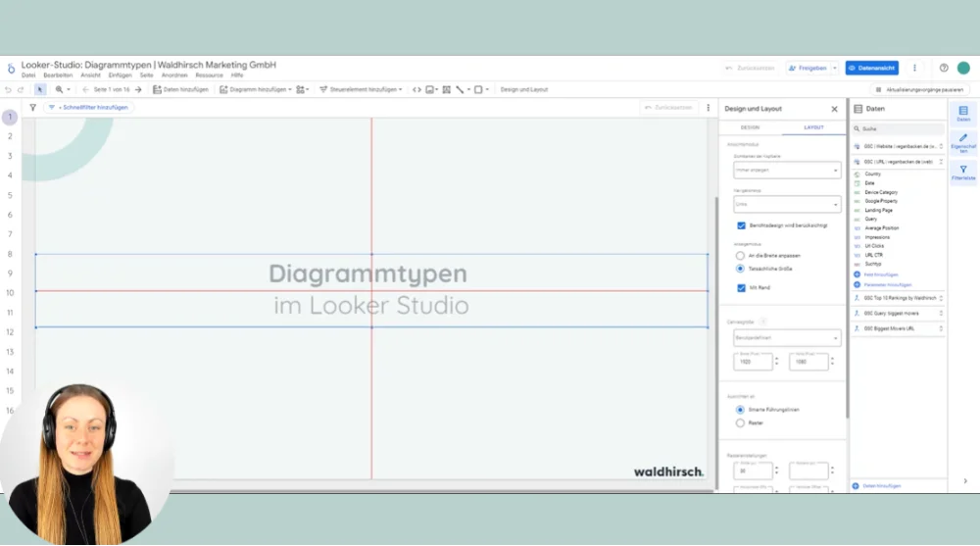Screen dimensions: 980x546
Task: Open the Anordnen menu
Action: 174,75
